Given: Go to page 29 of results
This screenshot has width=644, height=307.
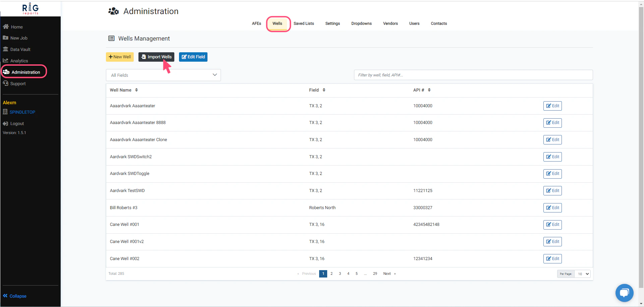Looking at the screenshot, I should [375, 274].
